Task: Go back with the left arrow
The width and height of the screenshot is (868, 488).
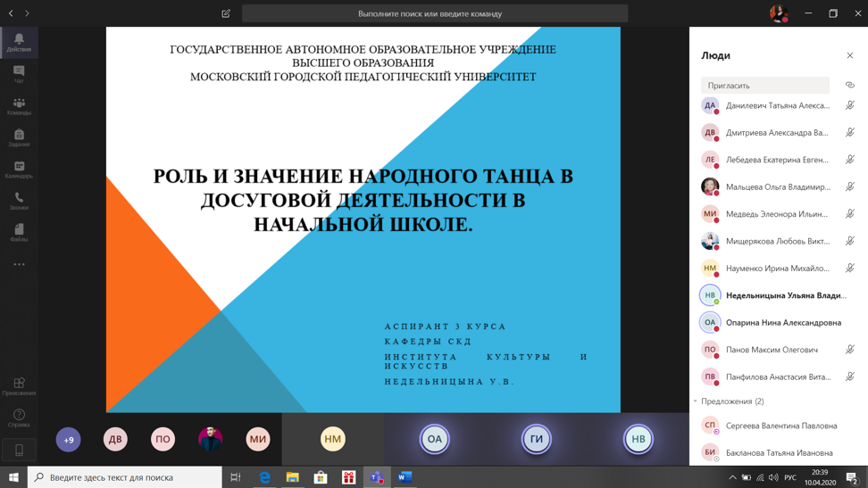Action: 11,13
